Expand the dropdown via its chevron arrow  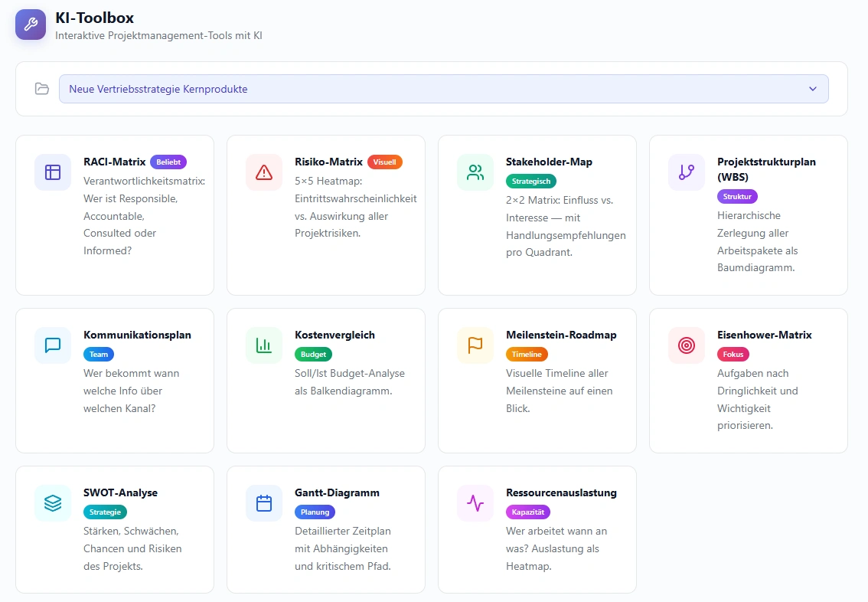[813, 89]
